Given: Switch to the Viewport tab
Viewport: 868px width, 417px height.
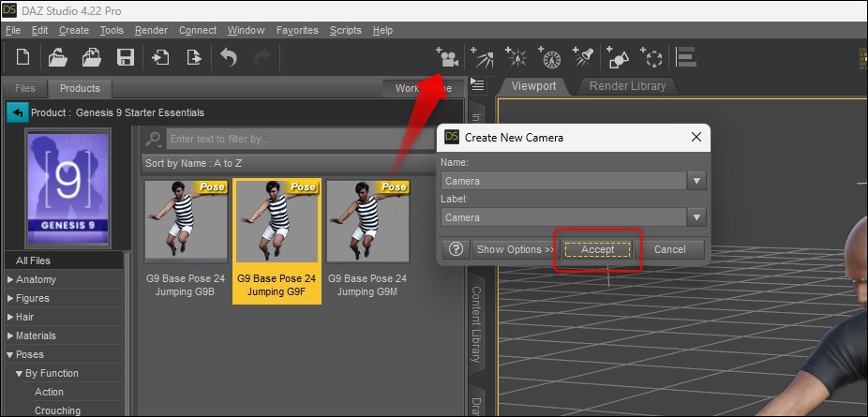Looking at the screenshot, I should (533, 86).
